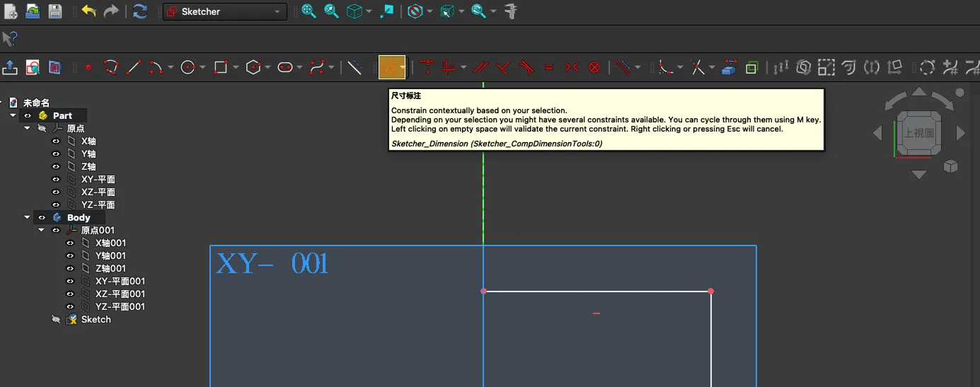Apply the equal constraint
Image resolution: width=980 pixels, height=387 pixels.
click(x=549, y=67)
